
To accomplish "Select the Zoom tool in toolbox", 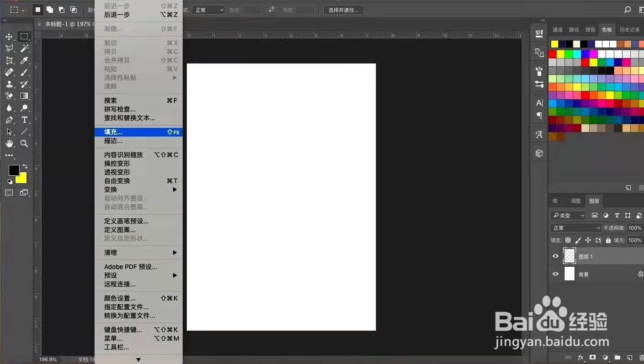I will click(x=24, y=143).
